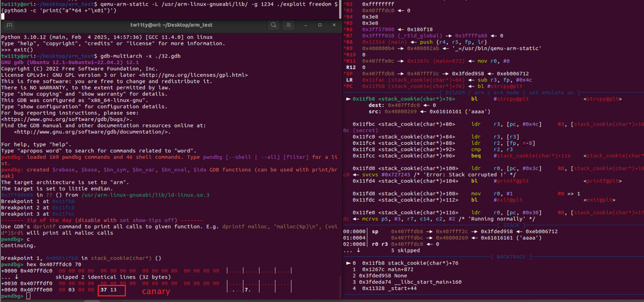Click the 'qemu-arm-static' command text

(x=124, y=4)
